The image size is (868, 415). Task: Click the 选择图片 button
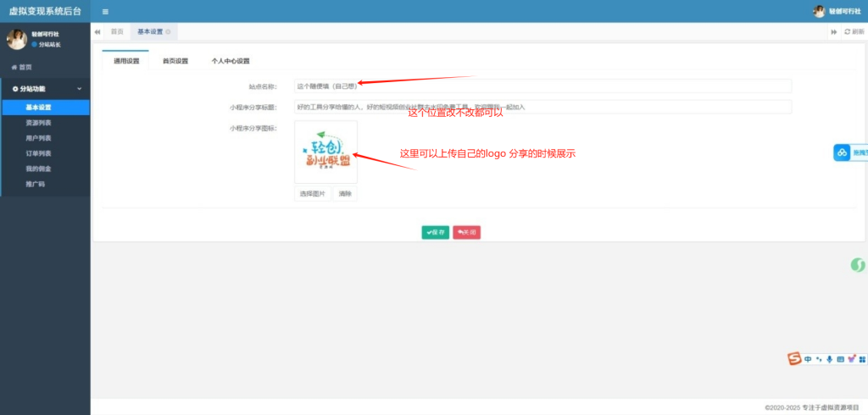pyautogui.click(x=312, y=194)
